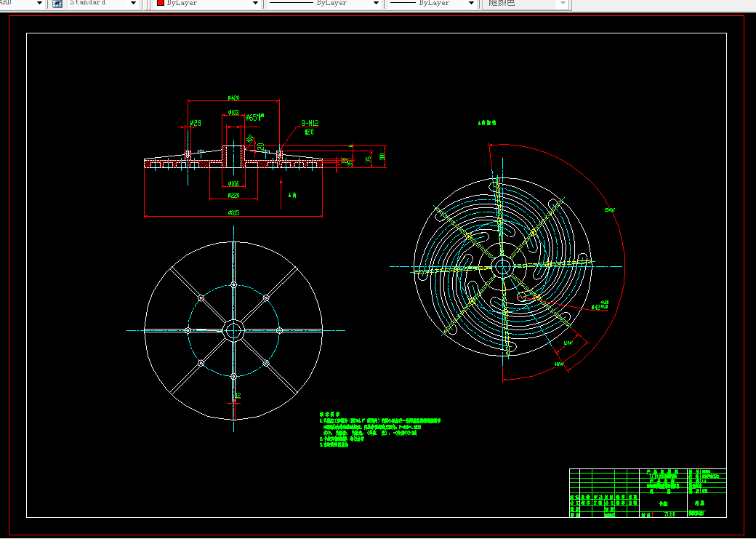Select the ø20 text under 8-N12
Screen dimensions: 756x539
click(309, 132)
